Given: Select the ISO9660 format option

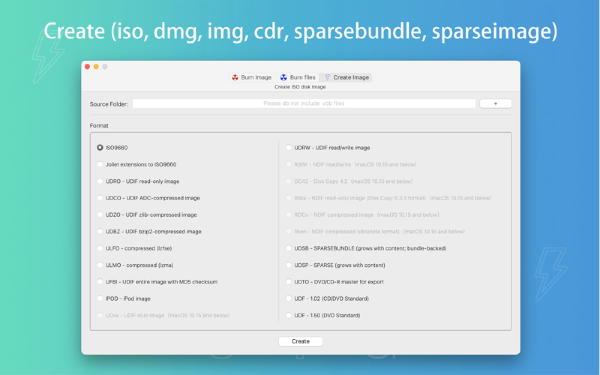Looking at the screenshot, I should [112, 148].
